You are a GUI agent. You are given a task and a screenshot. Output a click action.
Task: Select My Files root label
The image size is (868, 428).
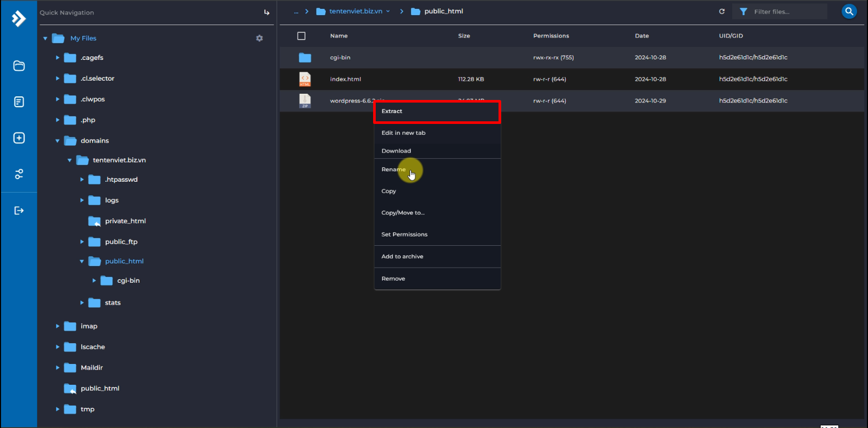[83, 38]
